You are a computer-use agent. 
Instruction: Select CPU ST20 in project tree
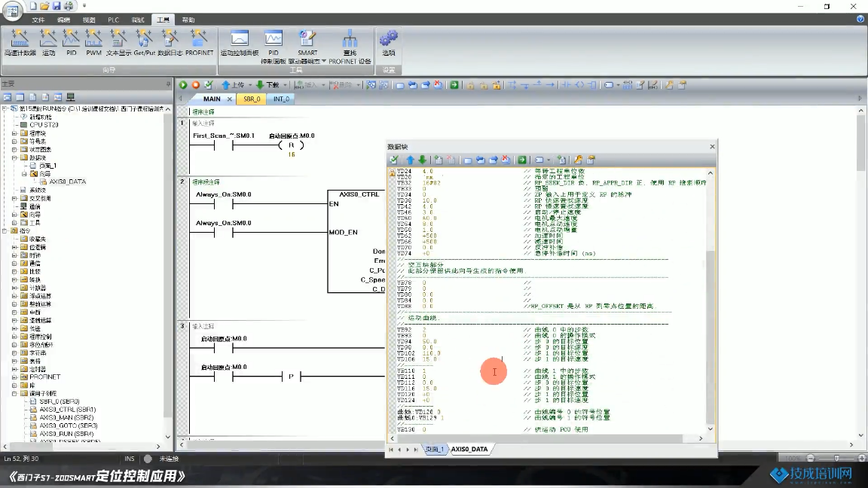click(44, 125)
